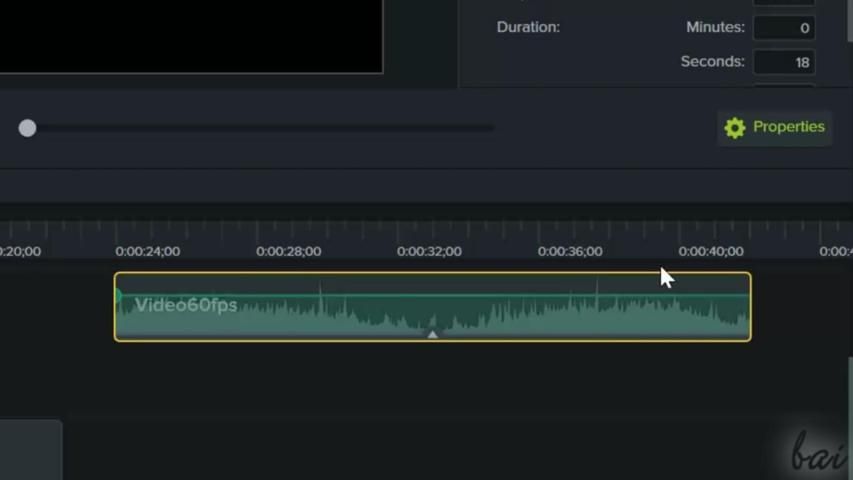Open the Properties panel via its text label
The width and height of the screenshot is (853, 480).
tap(788, 127)
